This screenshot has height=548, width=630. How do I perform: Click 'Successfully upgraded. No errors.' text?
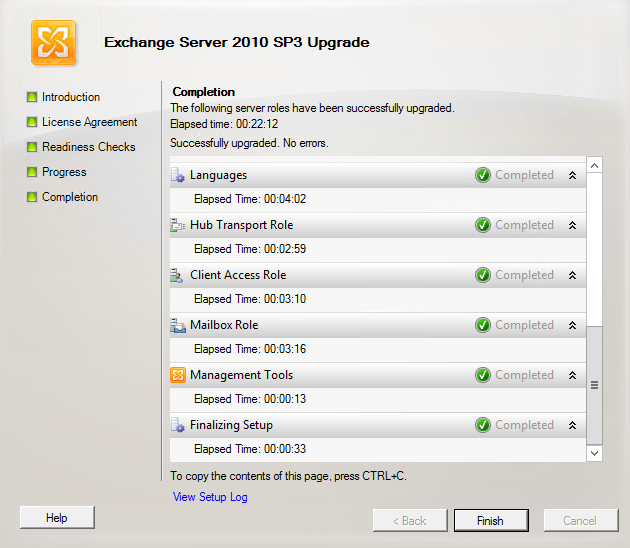pyautogui.click(x=249, y=143)
